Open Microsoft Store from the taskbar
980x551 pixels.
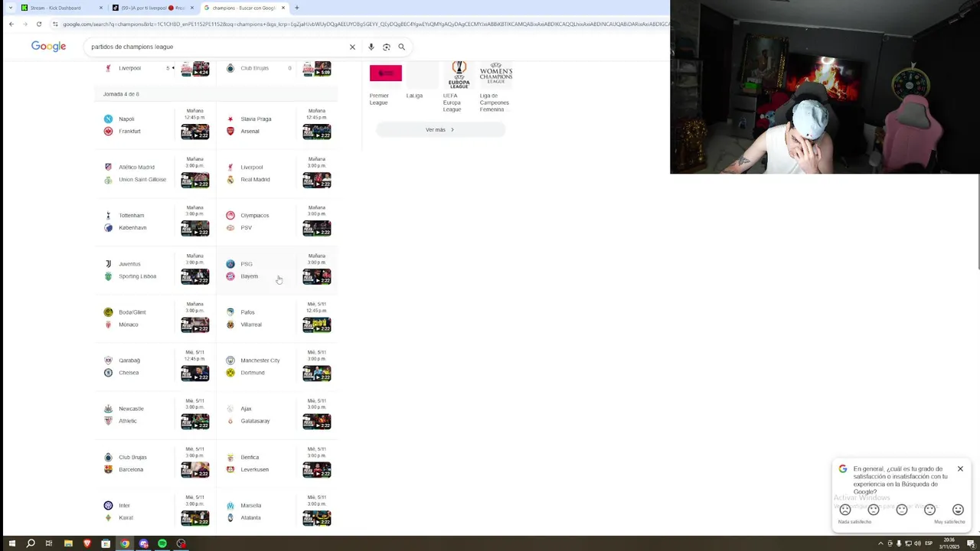point(106,543)
